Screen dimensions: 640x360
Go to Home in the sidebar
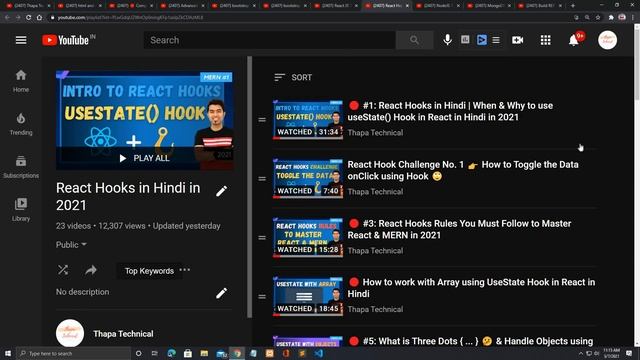(21, 81)
